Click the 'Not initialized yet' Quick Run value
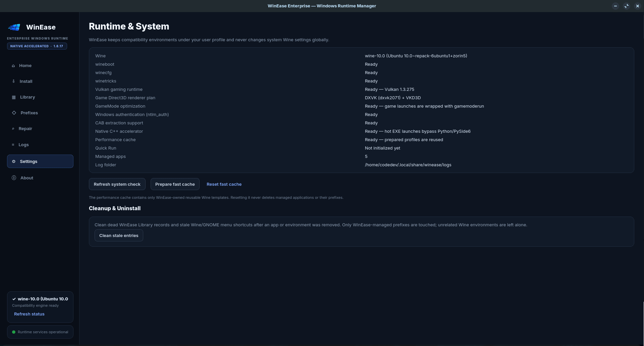Screen dimensions: 644x346 382,148
